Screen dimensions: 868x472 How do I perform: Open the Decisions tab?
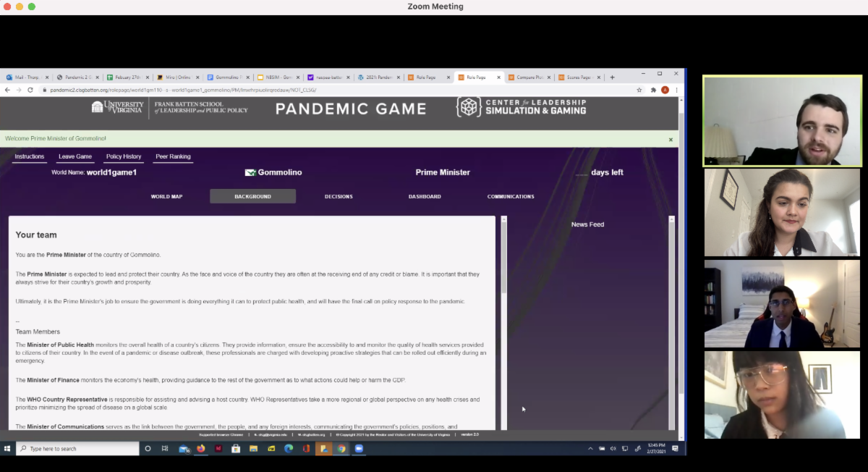coord(339,196)
